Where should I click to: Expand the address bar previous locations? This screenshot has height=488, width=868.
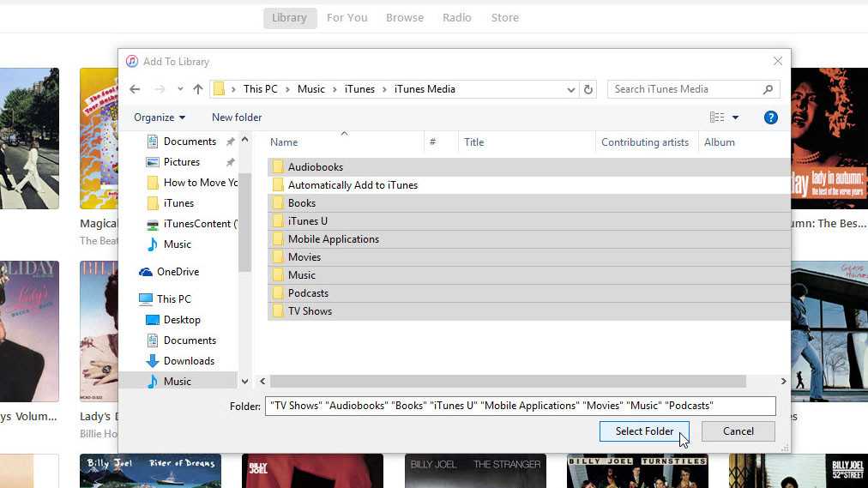[x=570, y=90]
